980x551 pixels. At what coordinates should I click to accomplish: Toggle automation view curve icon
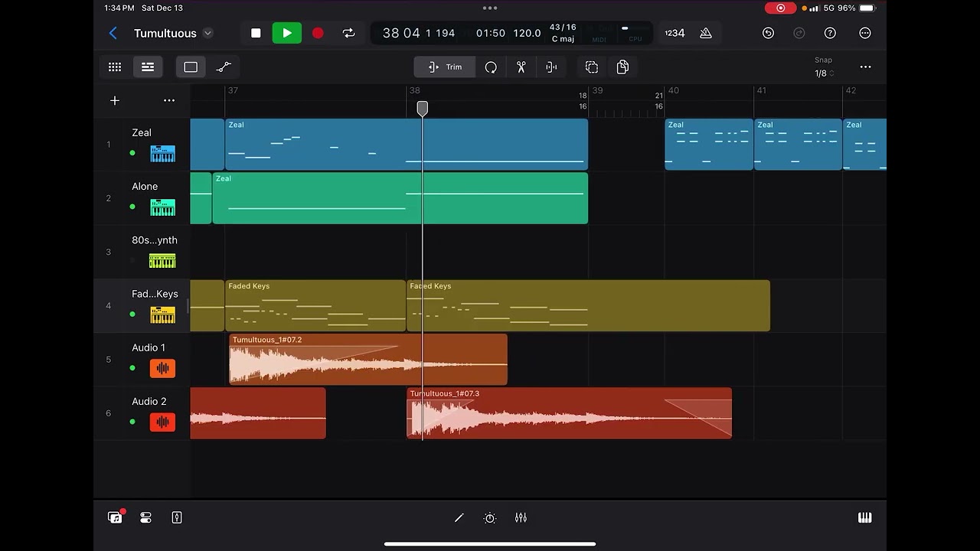(x=224, y=67)
